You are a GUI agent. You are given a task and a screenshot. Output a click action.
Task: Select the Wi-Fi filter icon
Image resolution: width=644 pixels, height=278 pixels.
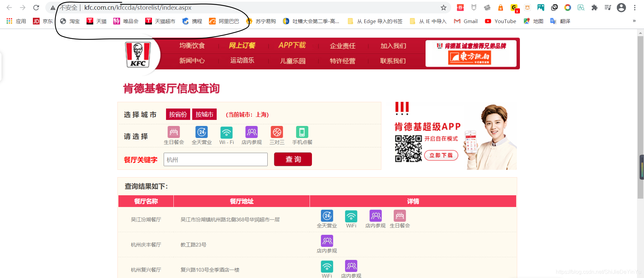[226, 132]
